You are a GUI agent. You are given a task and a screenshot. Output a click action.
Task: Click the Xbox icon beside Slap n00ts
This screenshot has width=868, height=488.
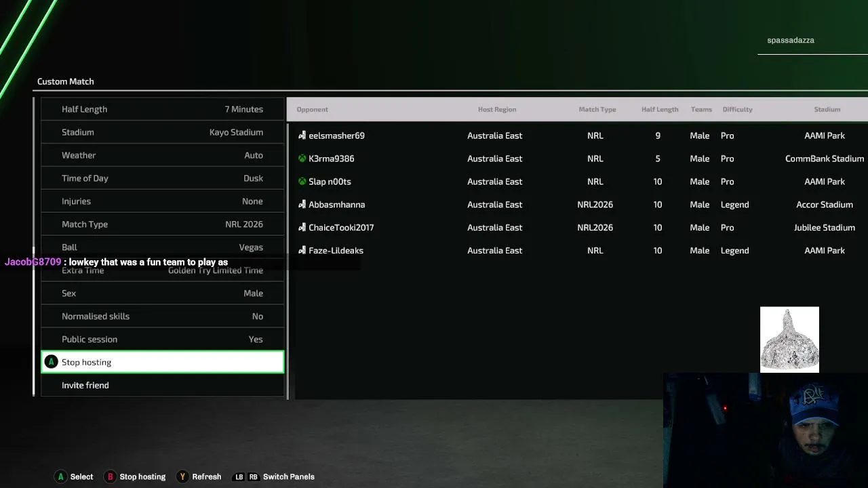pyautogui.click(x=302, y=182)
